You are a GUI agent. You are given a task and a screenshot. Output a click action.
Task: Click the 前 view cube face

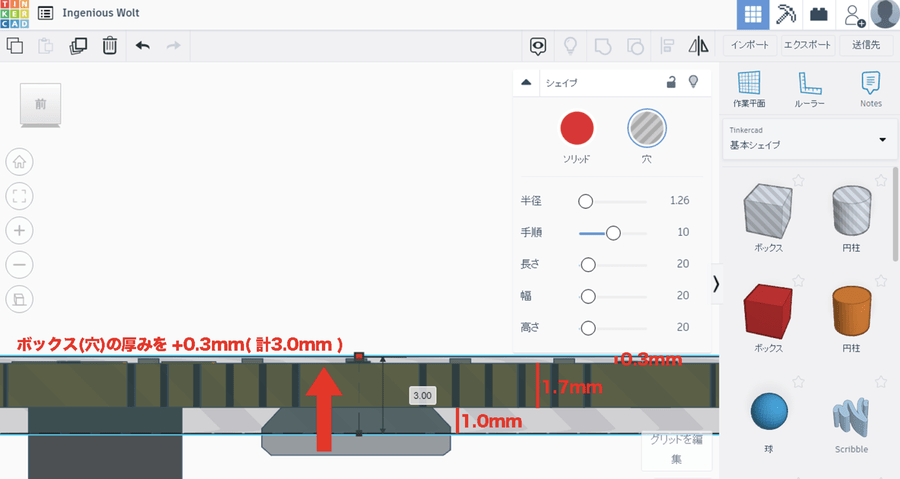(x=40, y=104)
